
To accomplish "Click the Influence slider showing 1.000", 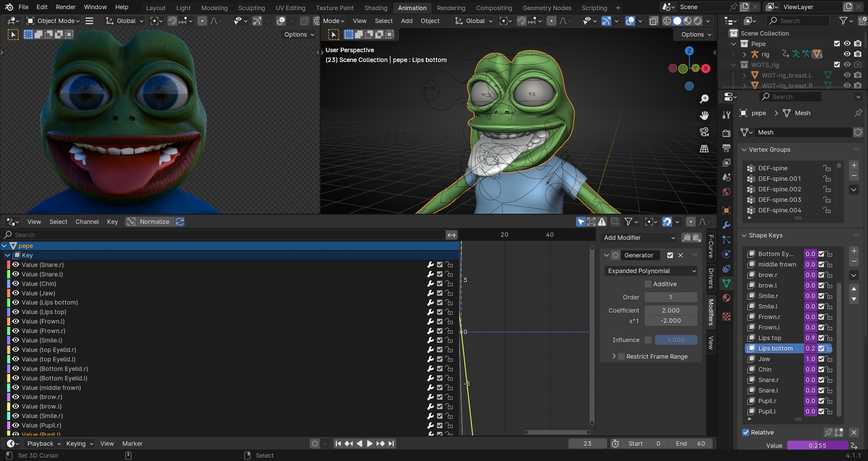I will (676, 340).
